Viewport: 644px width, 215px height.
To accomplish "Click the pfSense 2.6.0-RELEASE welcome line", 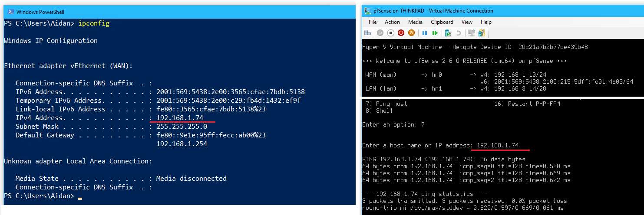I will tap(464, 61).
